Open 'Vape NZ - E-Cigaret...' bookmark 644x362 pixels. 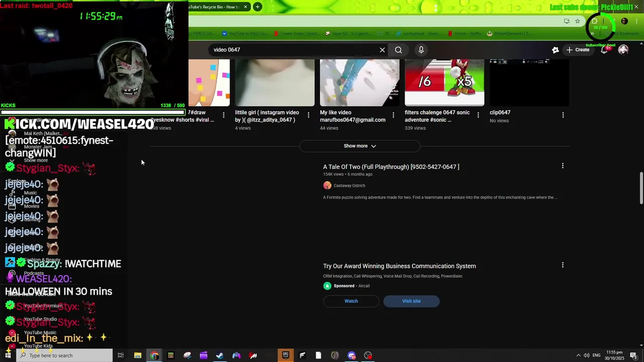348,34
